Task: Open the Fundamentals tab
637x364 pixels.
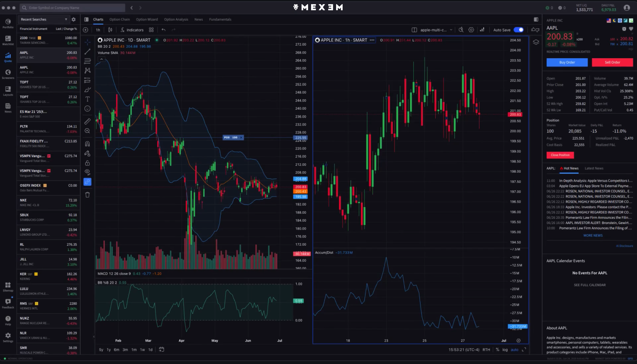Action: [220, 19]
